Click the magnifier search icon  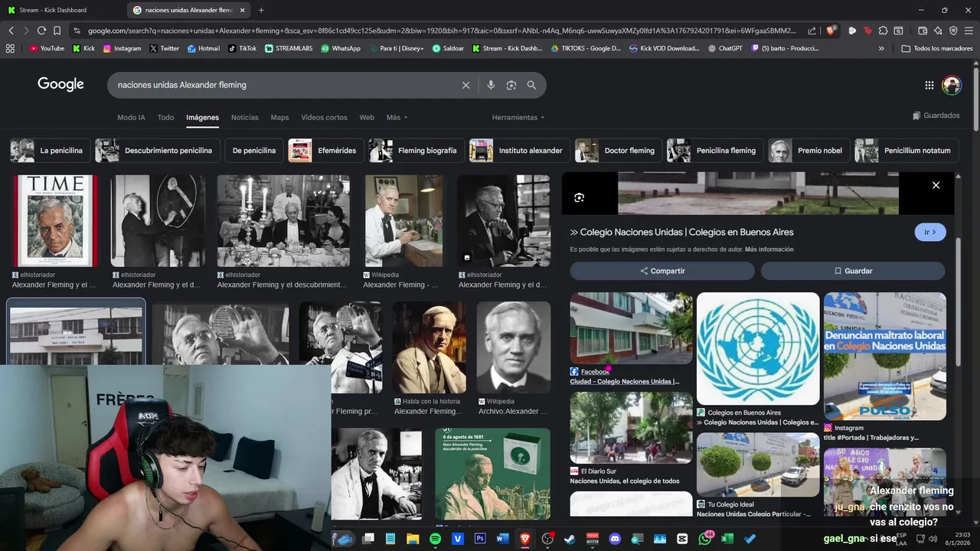[531, 85]
